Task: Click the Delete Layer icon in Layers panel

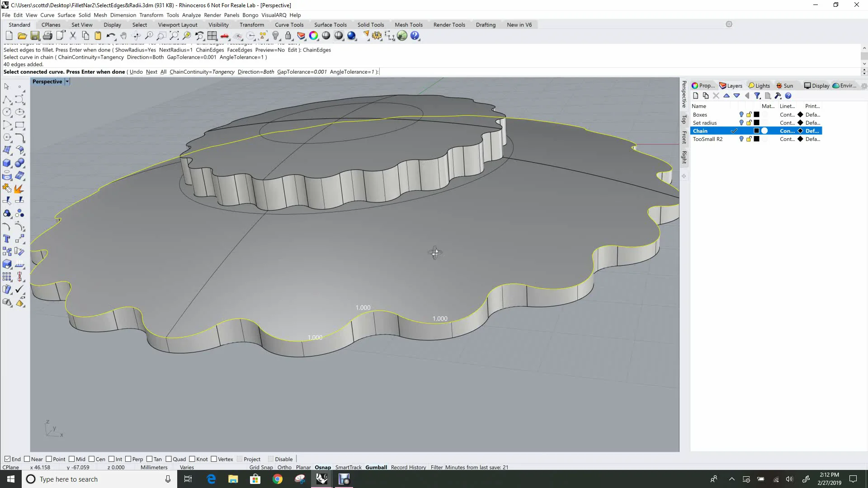Action: click(716, 96)
